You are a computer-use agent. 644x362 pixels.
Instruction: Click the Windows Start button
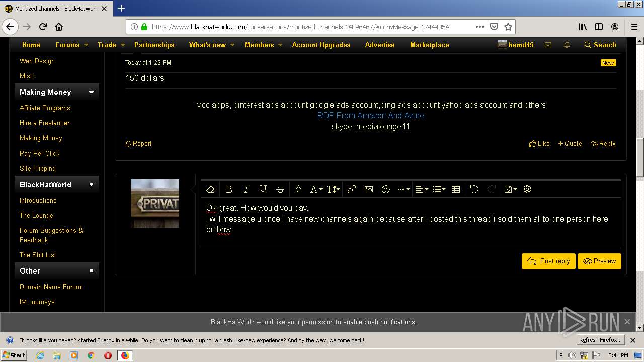(x=14, y=355)
